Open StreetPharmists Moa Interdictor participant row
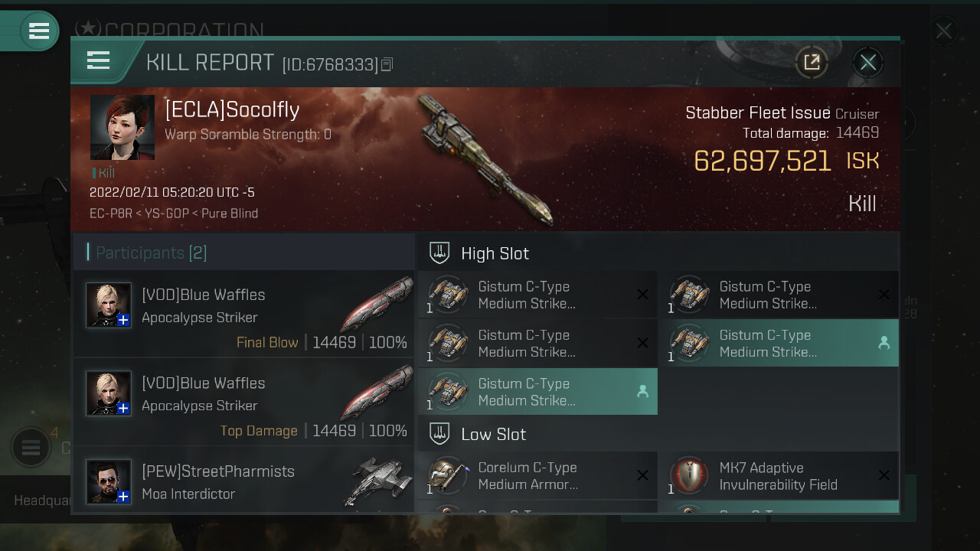Viewport: 980px width, 551px height. pyautogui.click(x=243, y=480)
